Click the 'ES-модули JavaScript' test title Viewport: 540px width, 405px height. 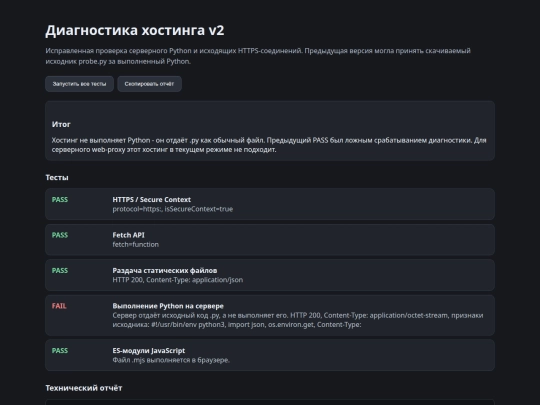(149, 351)
